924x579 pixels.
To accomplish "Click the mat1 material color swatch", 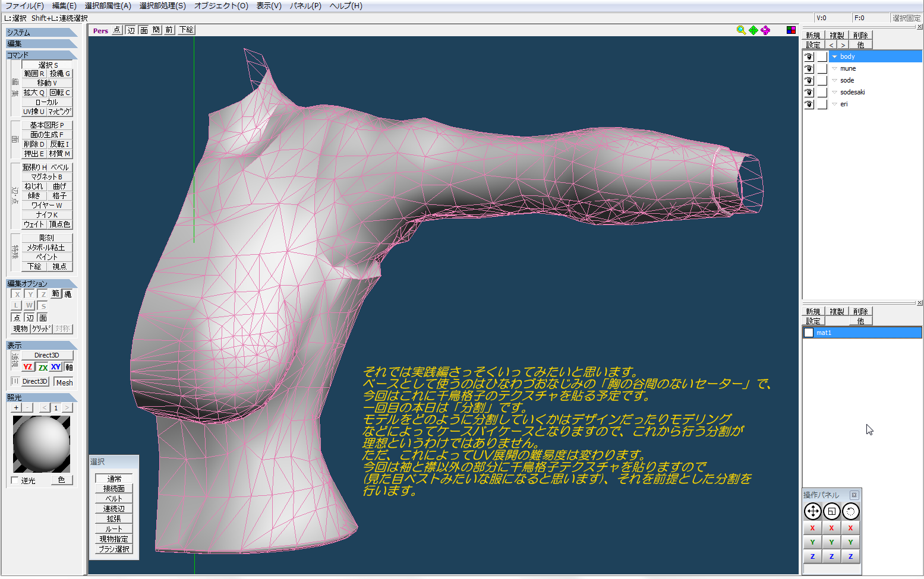I will coord(809,333).
